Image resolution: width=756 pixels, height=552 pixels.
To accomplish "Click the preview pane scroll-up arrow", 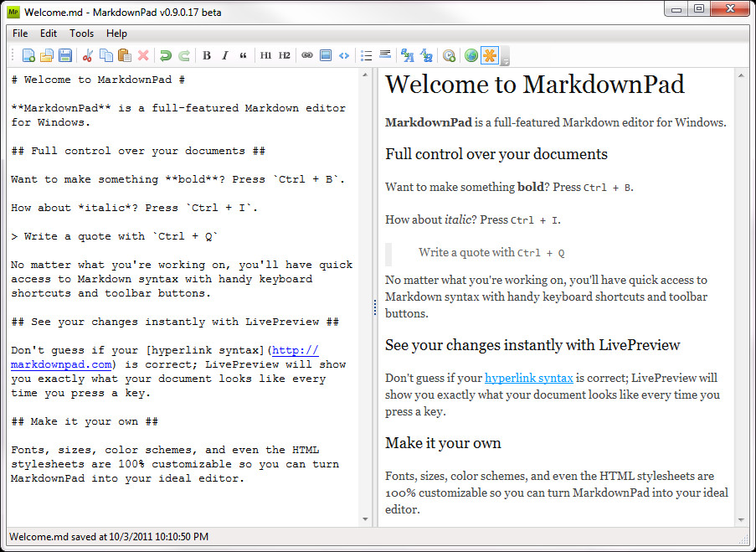I will click(x=741, y=75).
